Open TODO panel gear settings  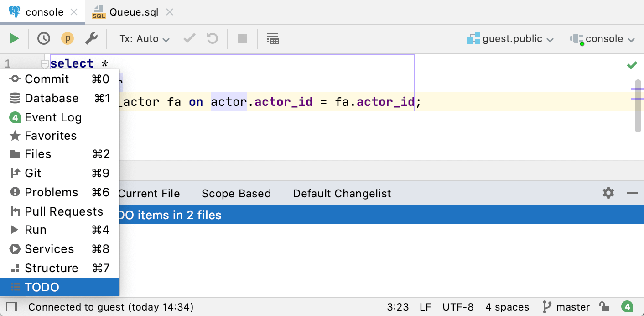click(x=608, y=193)
